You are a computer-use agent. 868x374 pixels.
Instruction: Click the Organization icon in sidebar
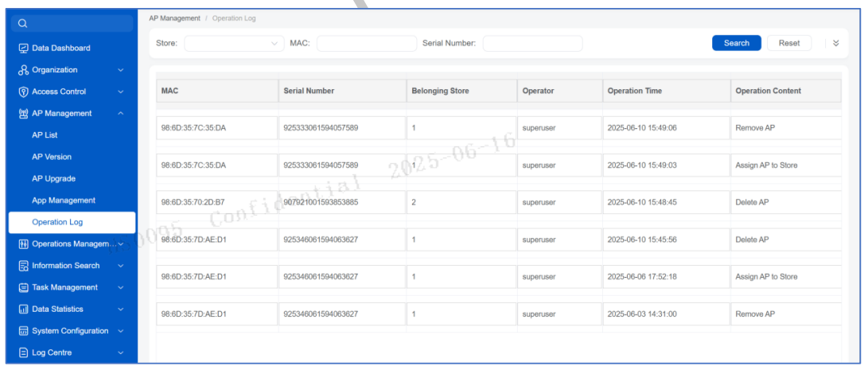point(23,70)
